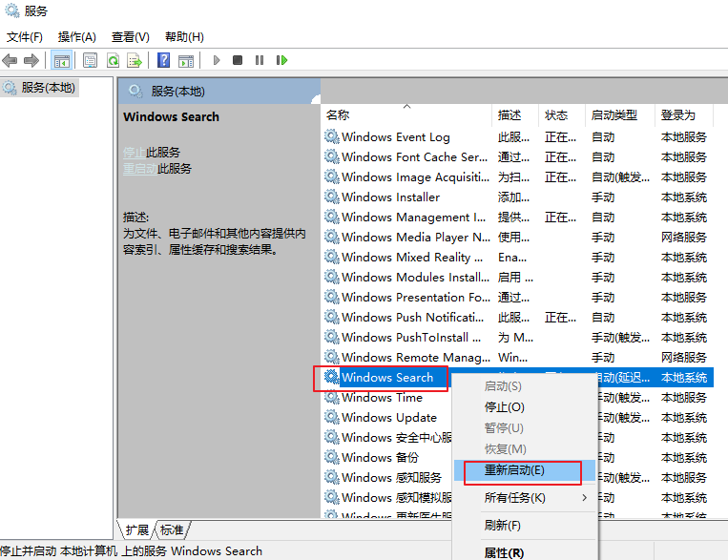Click the Stop Service square icon
Viewport: 728px width, 560px height.
(238, 60)
